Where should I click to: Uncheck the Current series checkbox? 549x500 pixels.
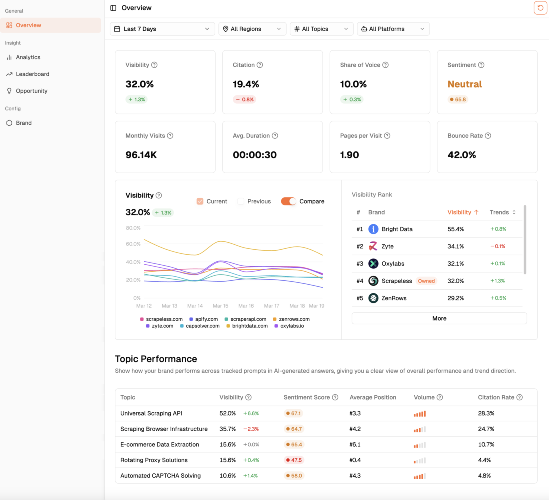point(200,201)
